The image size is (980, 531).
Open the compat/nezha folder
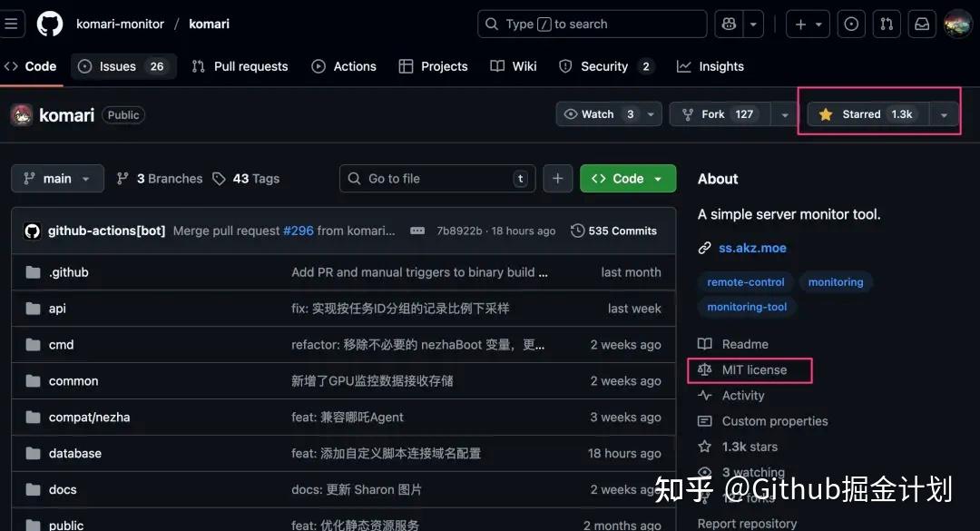coord(89,418)
